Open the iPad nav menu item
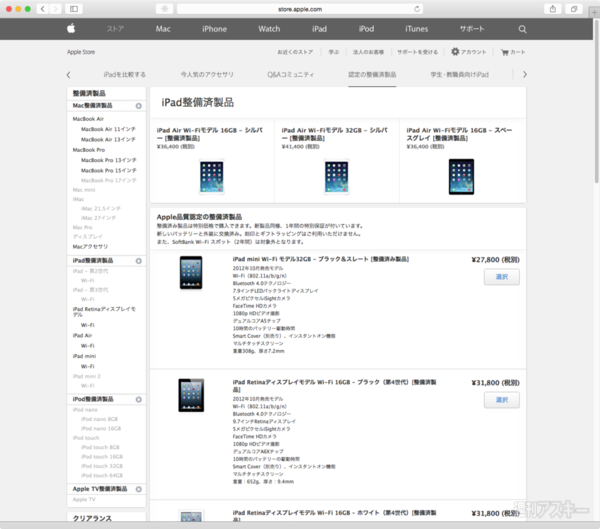This screenshot has width=600, height=529. (x=319, y=29)
